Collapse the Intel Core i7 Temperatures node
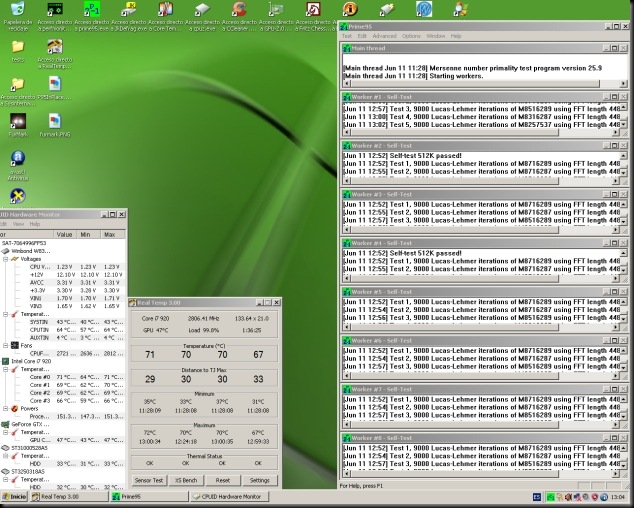This screenshot has width=634, height=508. (x=6, y=369)
